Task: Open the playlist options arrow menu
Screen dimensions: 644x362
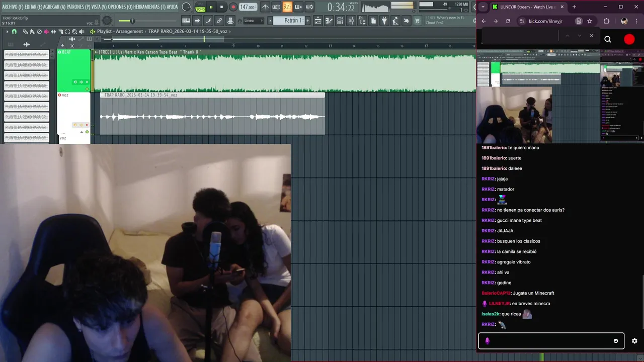Action: pos(7,32)
